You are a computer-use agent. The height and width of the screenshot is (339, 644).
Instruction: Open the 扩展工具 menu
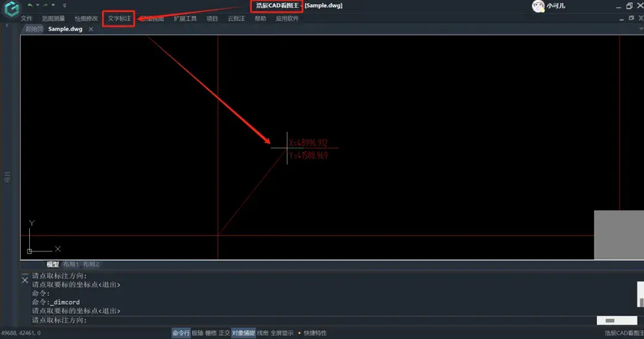[186, 19]
